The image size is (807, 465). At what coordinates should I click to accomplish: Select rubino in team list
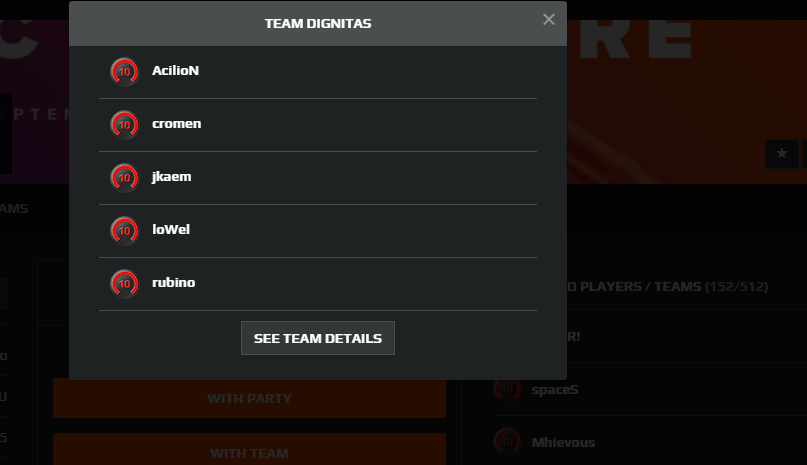click(173, 282)
